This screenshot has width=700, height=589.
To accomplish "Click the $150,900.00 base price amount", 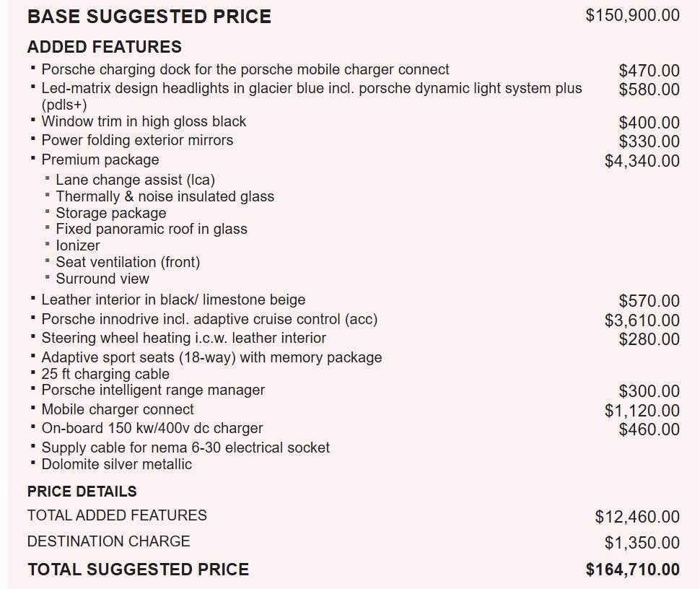I will click(632, 15).
